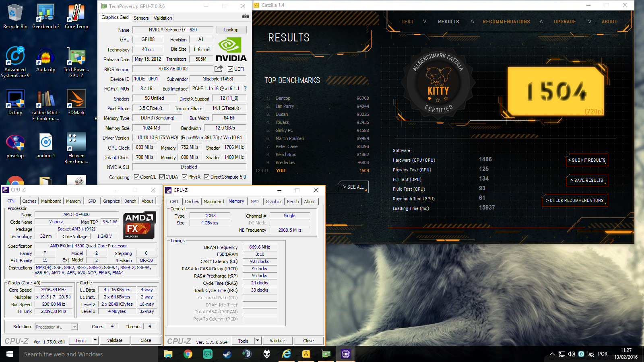Toggle the DirectCompute 5.0 checkbox
The height and width of the screenshot is (362, 644).
pyautogui.click(x=206, y=177)
